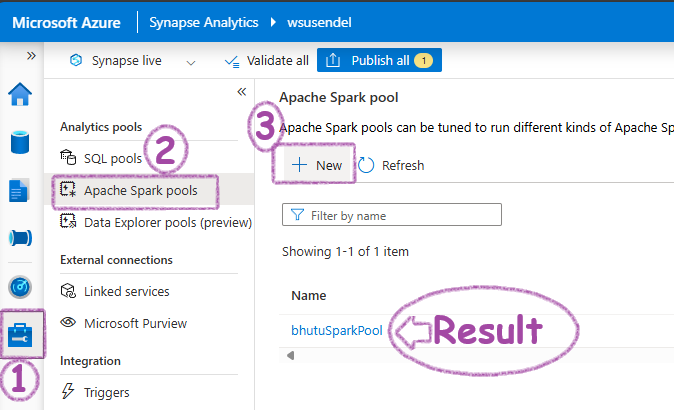Click the Linked services icon

(x=68, y=291)
